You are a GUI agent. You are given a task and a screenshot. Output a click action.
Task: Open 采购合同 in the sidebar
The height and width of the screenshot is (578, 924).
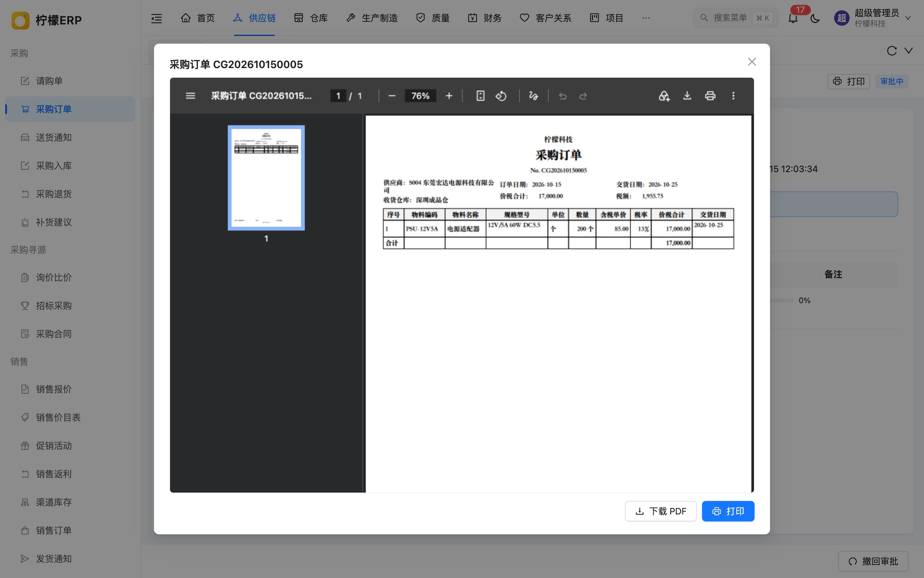pyautogui.click(x=70, y=334)
